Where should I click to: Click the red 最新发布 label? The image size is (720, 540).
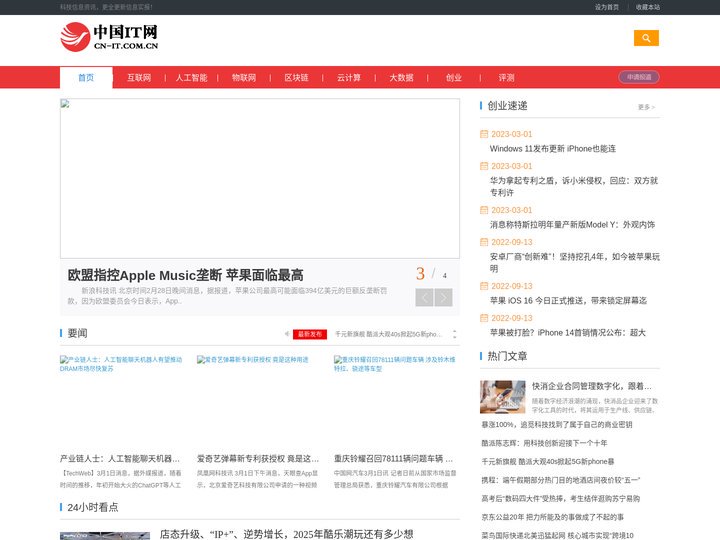[310, 334]
